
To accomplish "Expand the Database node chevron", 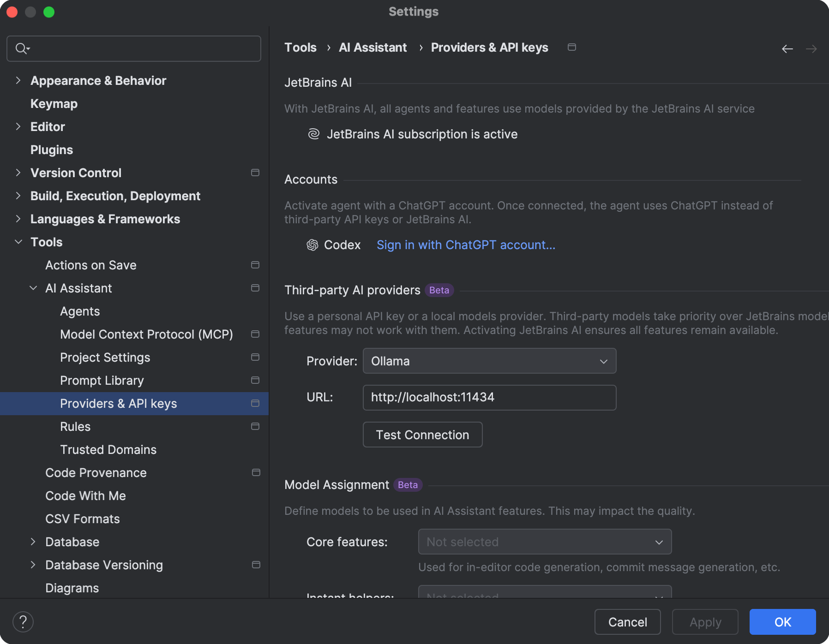I will click(33, 542).
